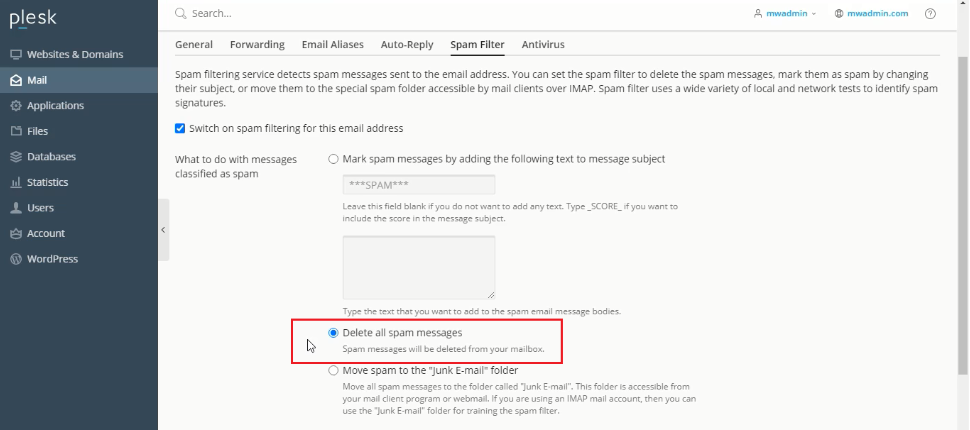Click the user icon beside mwadmin
The height and width of the screenshot is (430, 970).
click(758, 13)
